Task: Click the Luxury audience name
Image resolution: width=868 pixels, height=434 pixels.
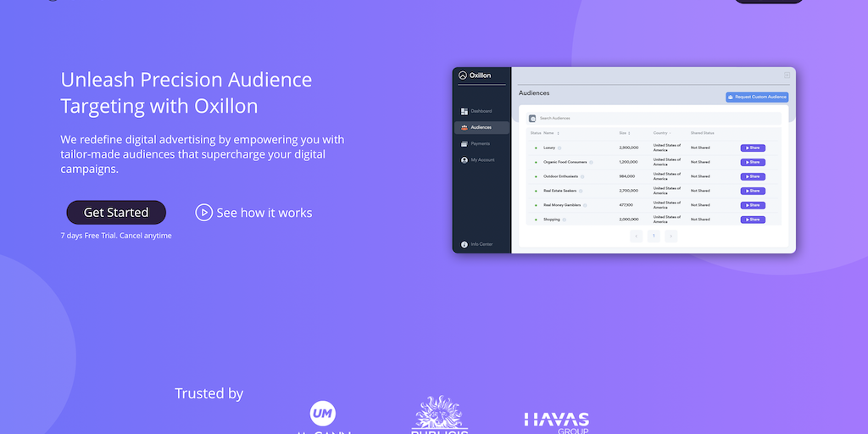Action: [549, 147]
